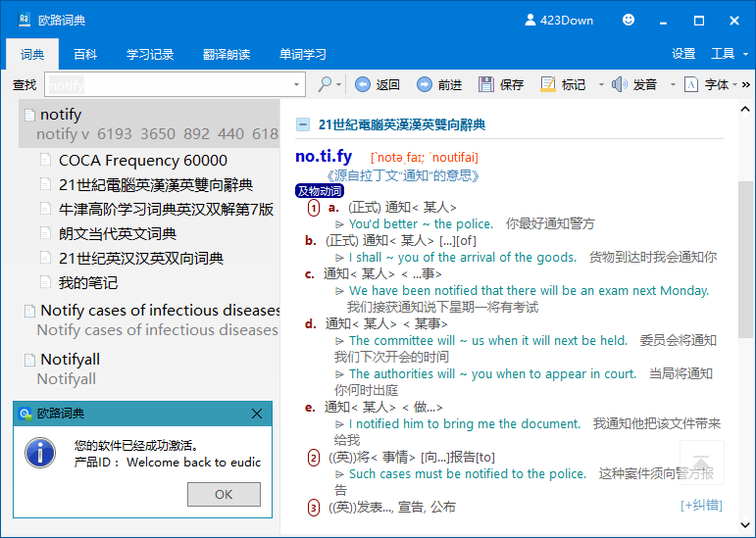Click the Eudic app logo icon

25,20
